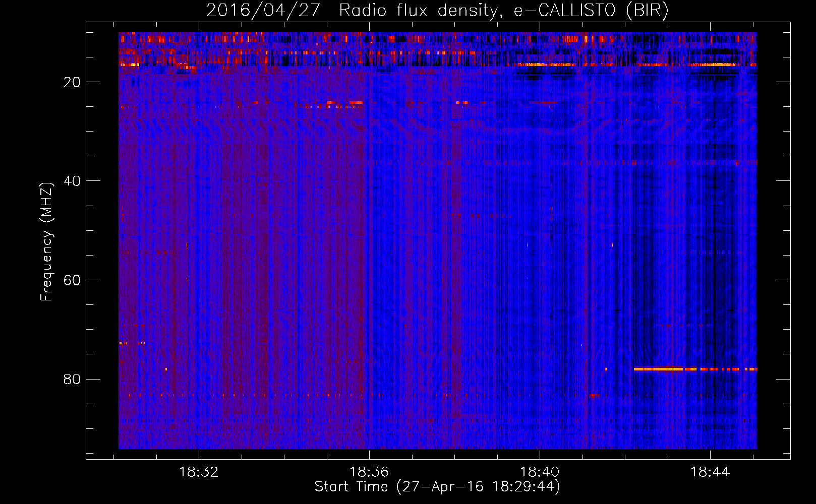Select the 18:36 time tick label
Image resolution: width=816 pixels, height=504 pixels.
[369, 472]
